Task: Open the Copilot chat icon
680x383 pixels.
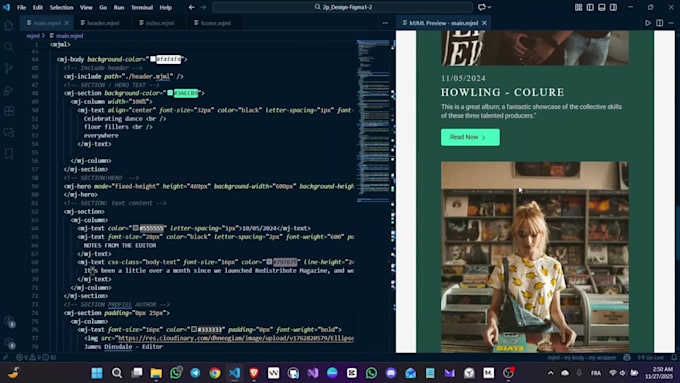Action: [x=481, y=7]
